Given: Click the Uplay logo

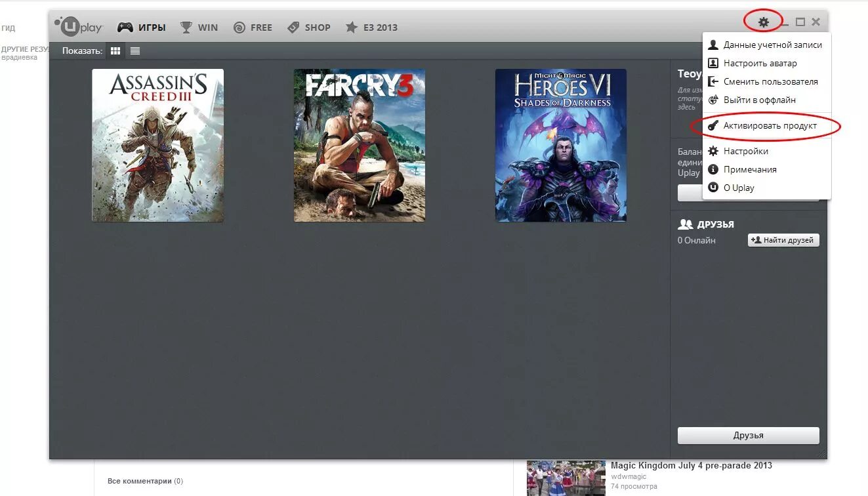Looking at the screenshot, I should (79, 26).
